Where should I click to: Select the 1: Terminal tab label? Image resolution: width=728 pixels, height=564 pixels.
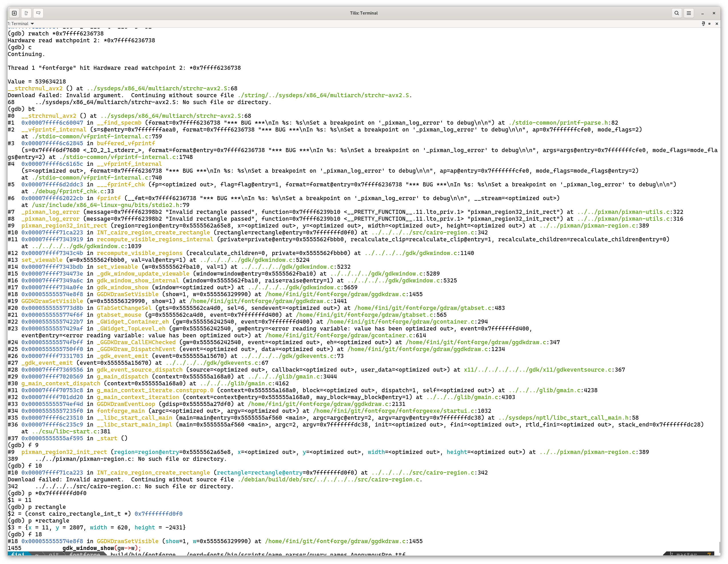(x=18, y=24)
